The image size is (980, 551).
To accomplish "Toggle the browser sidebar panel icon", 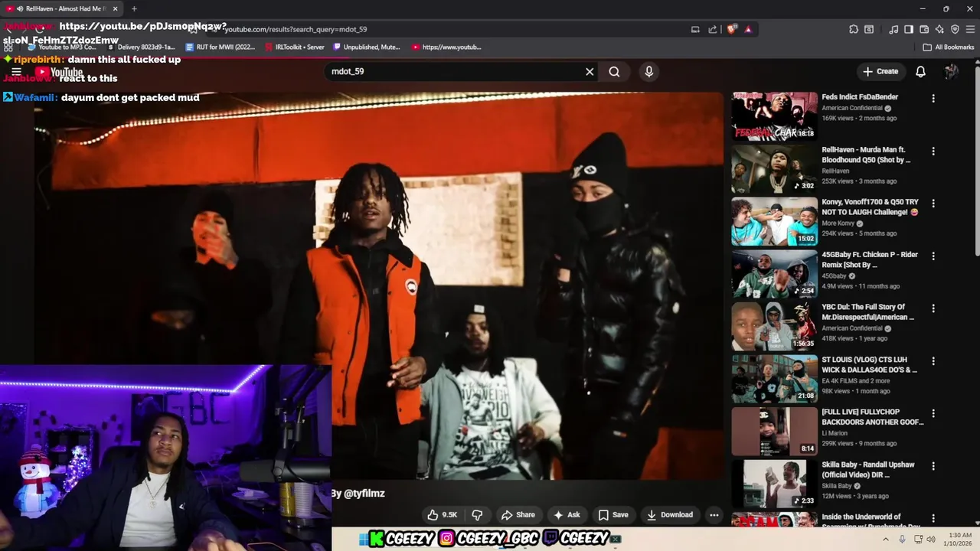I will [909, 29].
